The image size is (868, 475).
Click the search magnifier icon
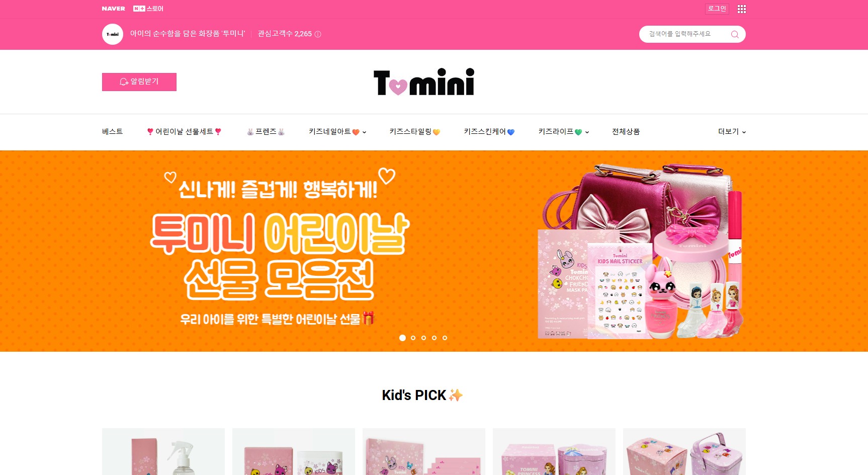[x=735, y=34]
